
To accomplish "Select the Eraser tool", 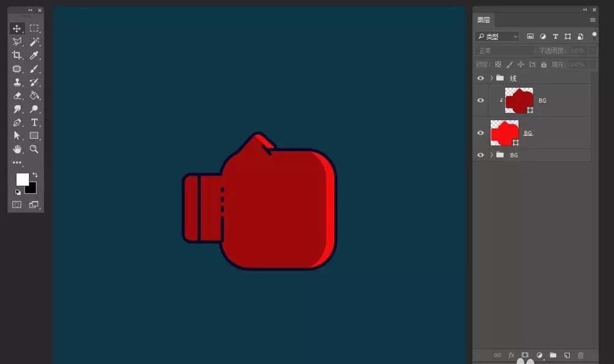I will point(17,96).
